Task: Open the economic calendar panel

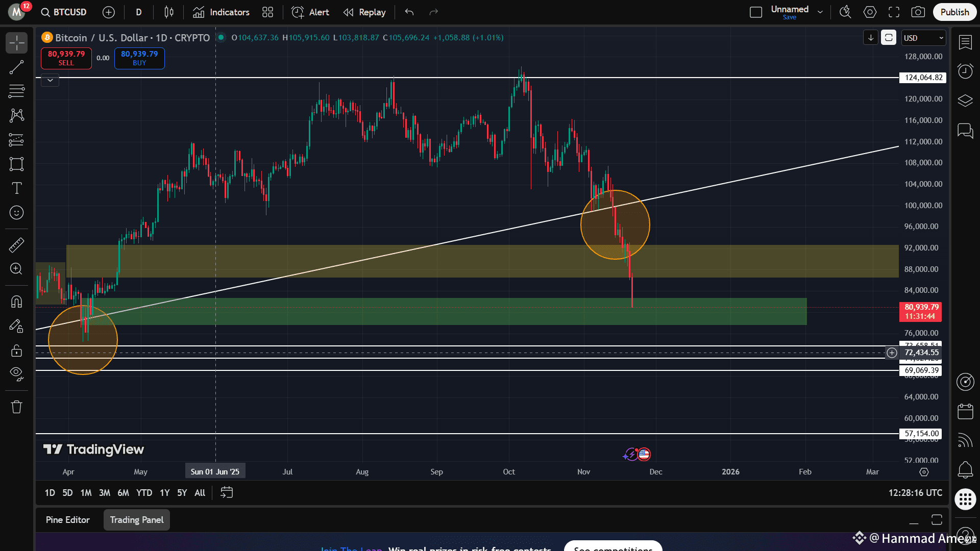Action: [965, 411]
